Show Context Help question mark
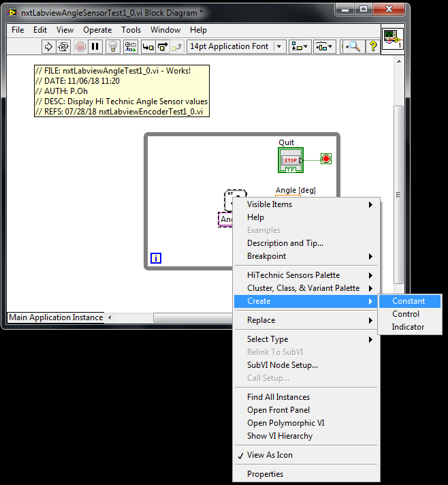The image size is (448, 485). coord(373,47)
